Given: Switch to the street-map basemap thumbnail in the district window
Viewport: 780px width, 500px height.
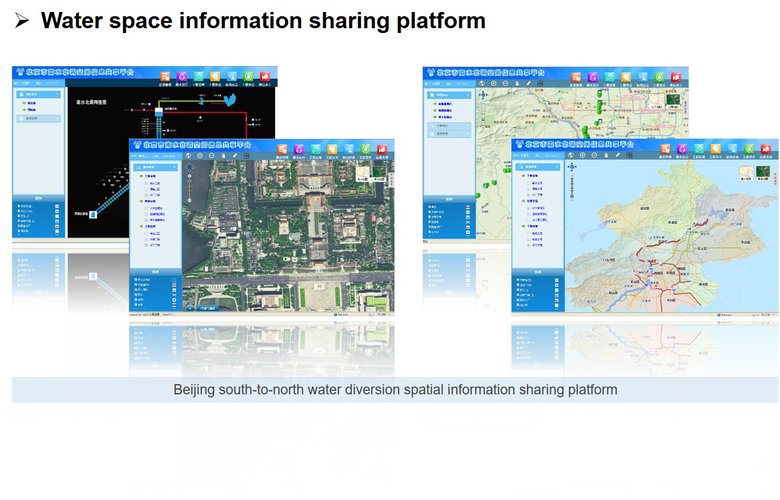Looking at the screenshot, I should [x=746, y=173].
